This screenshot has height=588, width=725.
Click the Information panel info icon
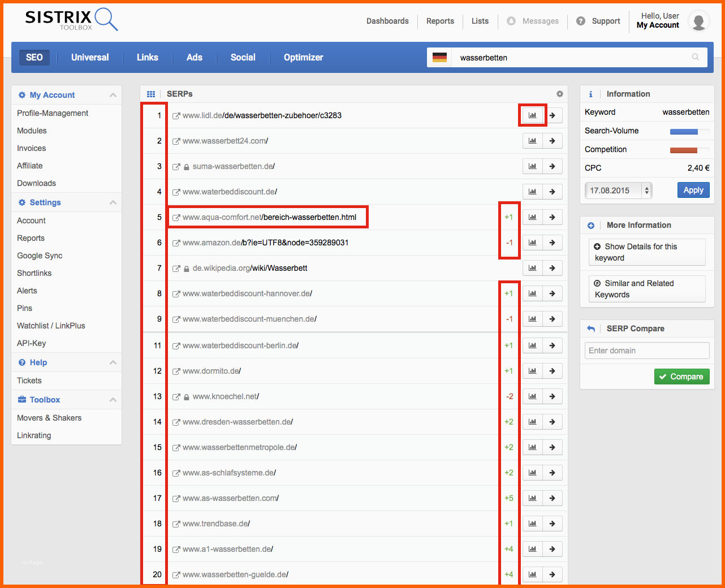click(x=591, y=94)
